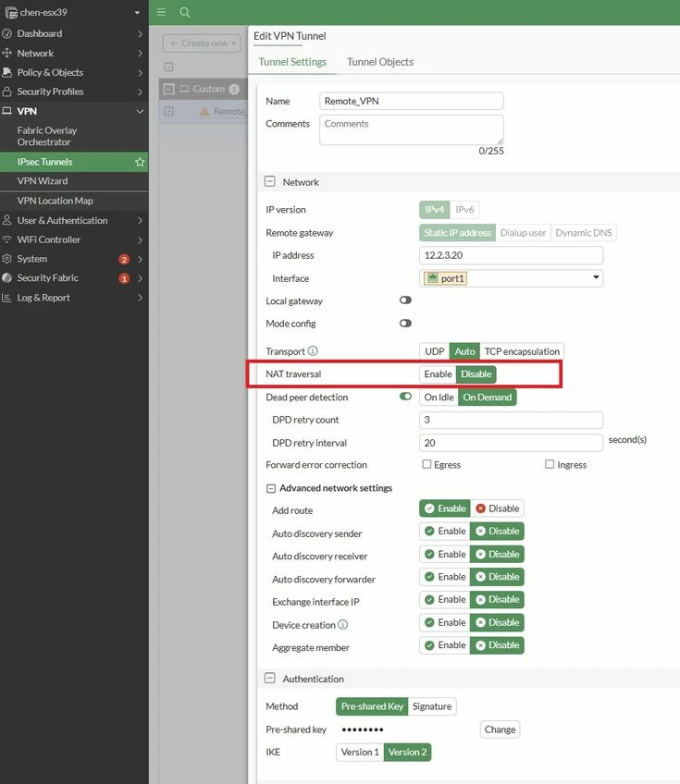This screenshot has height=784, width=680.
Task: Enable Aggregate member option
Action: pyautogui.click(x=445, y=645)
